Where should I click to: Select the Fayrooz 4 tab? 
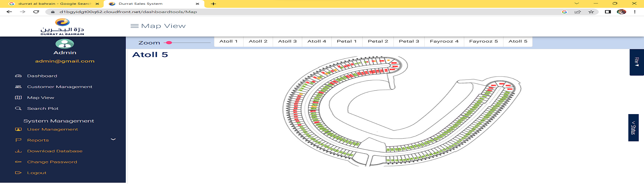[x=444, y=41]
